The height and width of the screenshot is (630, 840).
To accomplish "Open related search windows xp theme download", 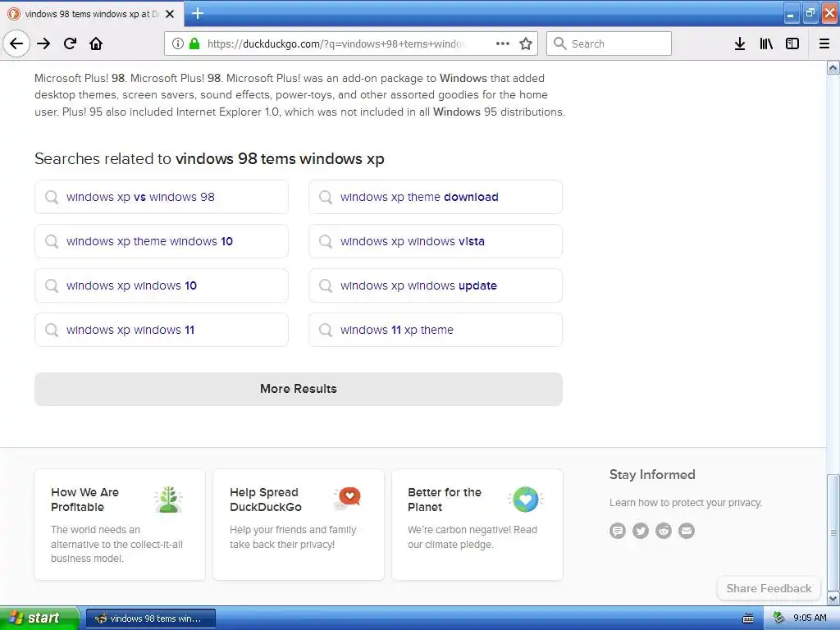I will [436, 197].
